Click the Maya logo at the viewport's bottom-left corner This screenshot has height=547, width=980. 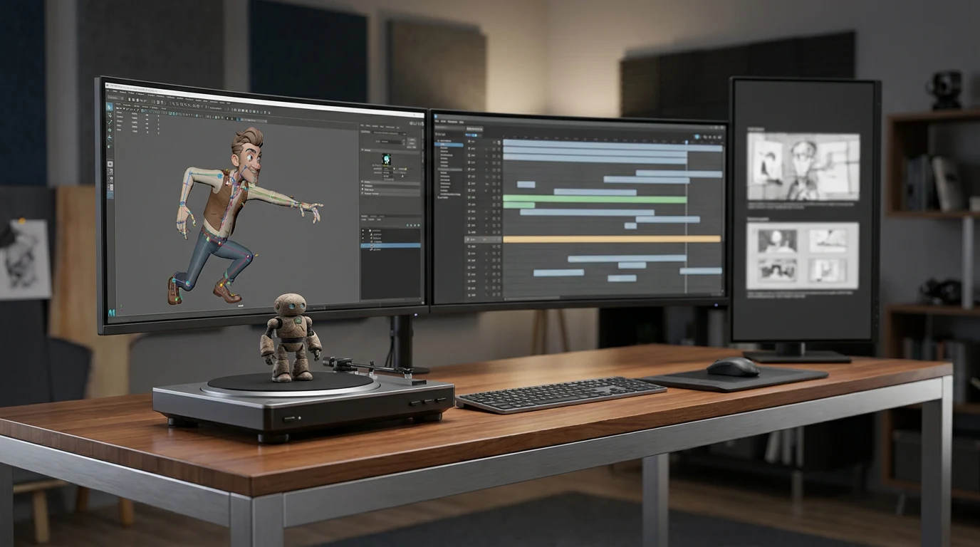pyautogui.click(x=112, y=312)
